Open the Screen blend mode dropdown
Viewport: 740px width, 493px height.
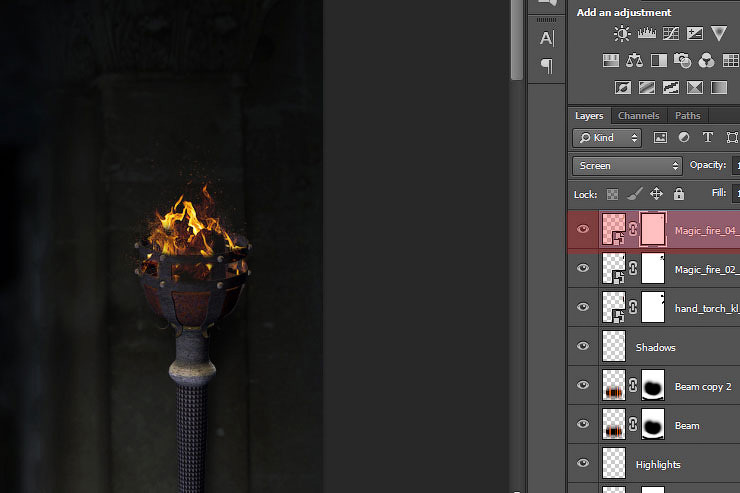point(627,166)
